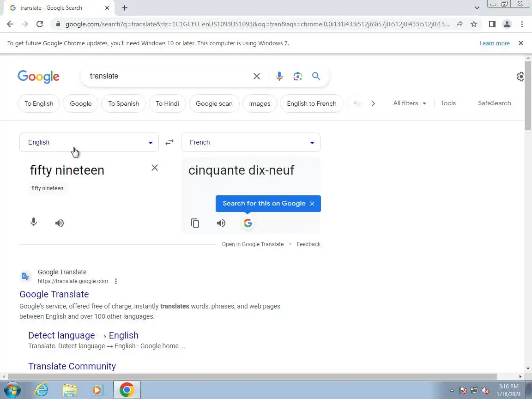Select the To English filter chip

pos(39,103)
